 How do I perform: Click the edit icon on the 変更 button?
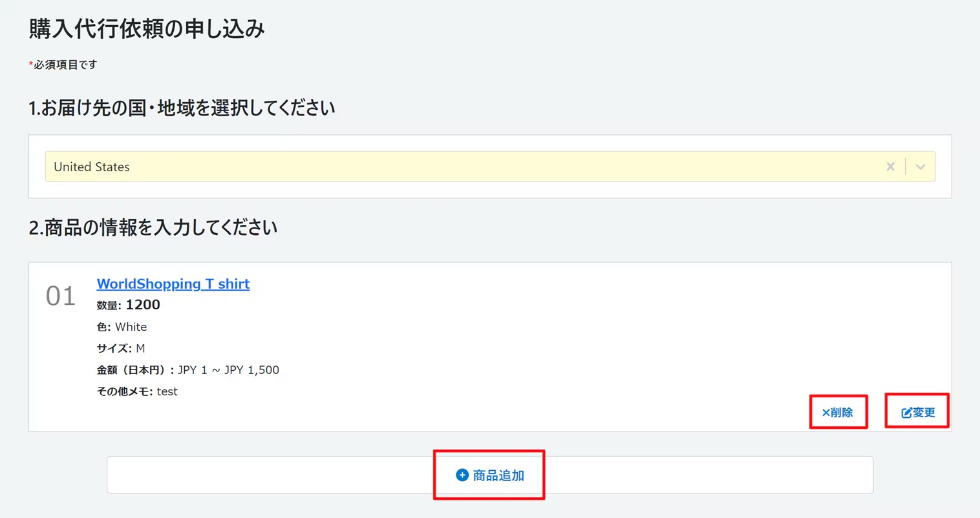pyautogui.click(x=906, y=411)
